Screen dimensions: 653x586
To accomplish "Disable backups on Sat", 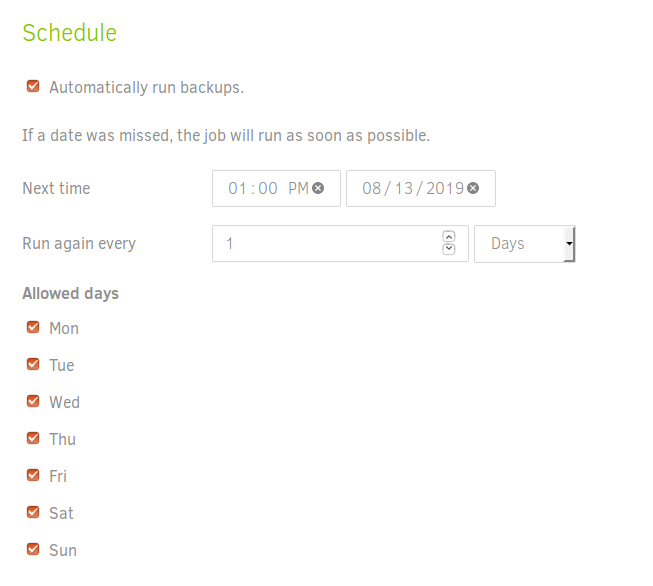I will [x=33, y=512].
